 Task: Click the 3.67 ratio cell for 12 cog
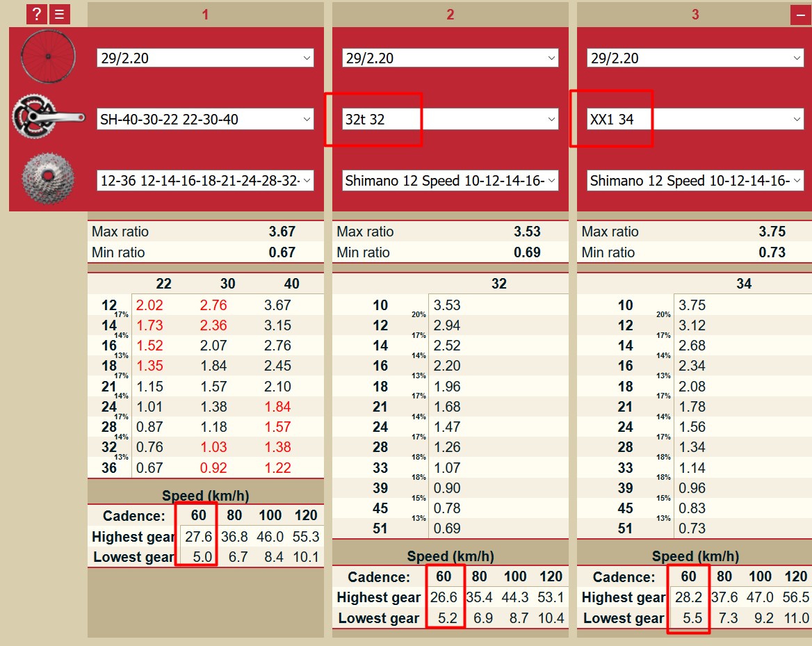tap(278, 305)
